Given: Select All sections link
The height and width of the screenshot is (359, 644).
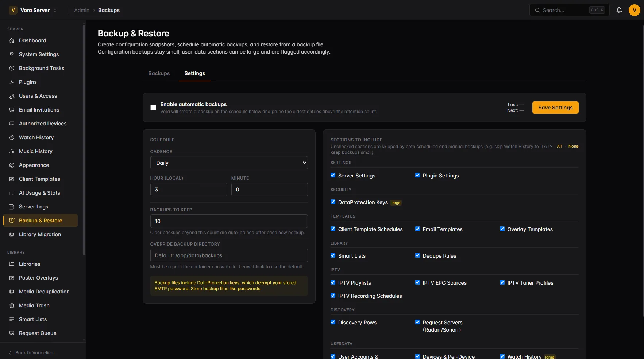Looking at the screenshot, I should (559, 146).
